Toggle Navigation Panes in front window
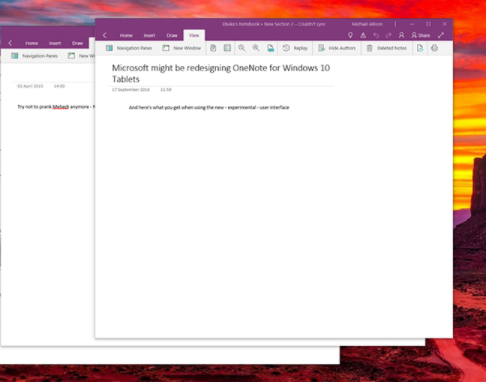This screenshot has width=486, height=382. [x=129, y=48]
